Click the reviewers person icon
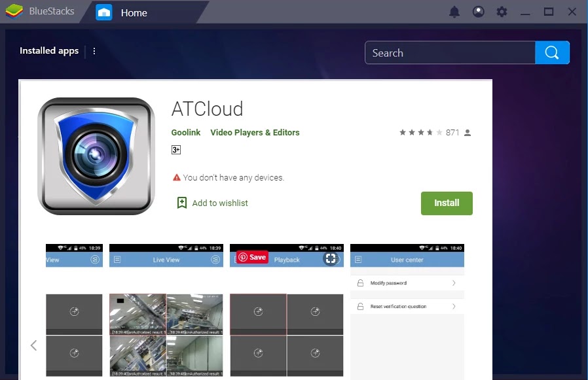Image resolution: width=588 pixels, height=380 pixels. pyautogui.click(x=468, y=133)
